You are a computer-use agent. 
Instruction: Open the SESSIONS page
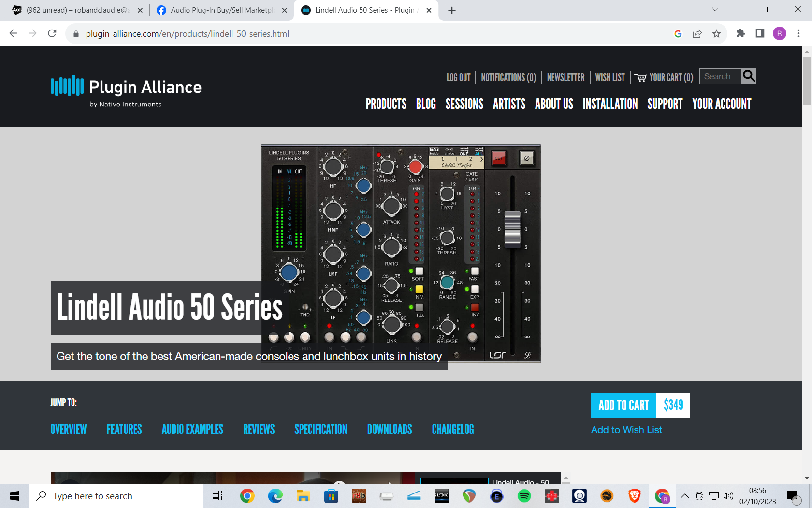[x=464, y=104]
